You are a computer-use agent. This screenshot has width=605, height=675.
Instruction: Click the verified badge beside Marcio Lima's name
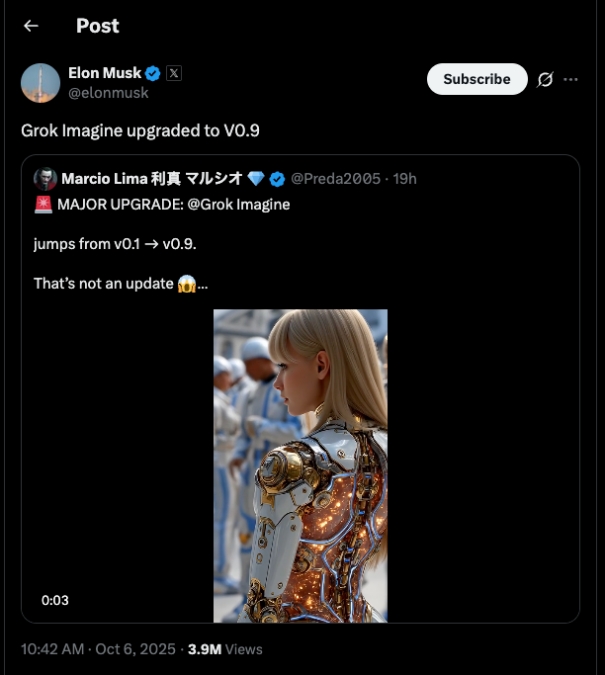click(x=277, y=179)
